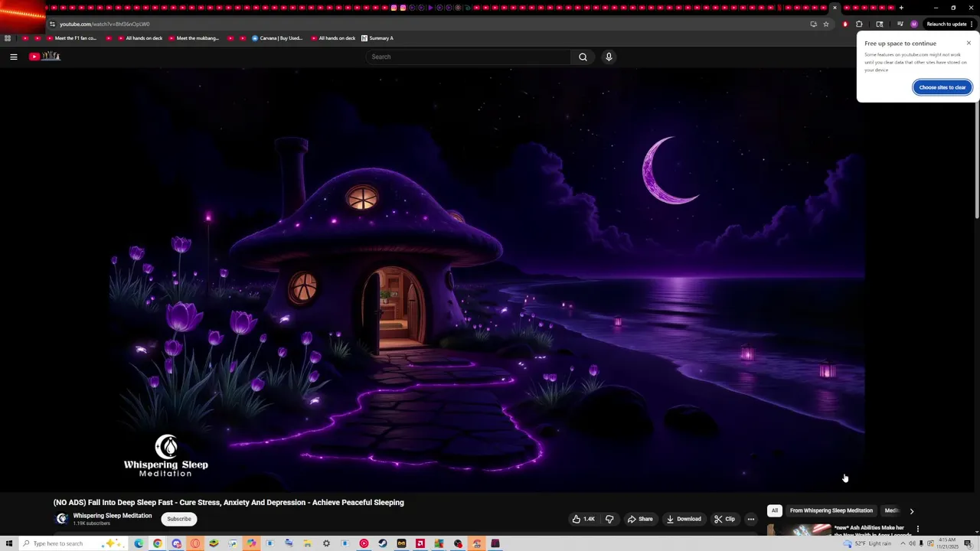
Task: Create a Clip of the video
Action: pos(725,519)
